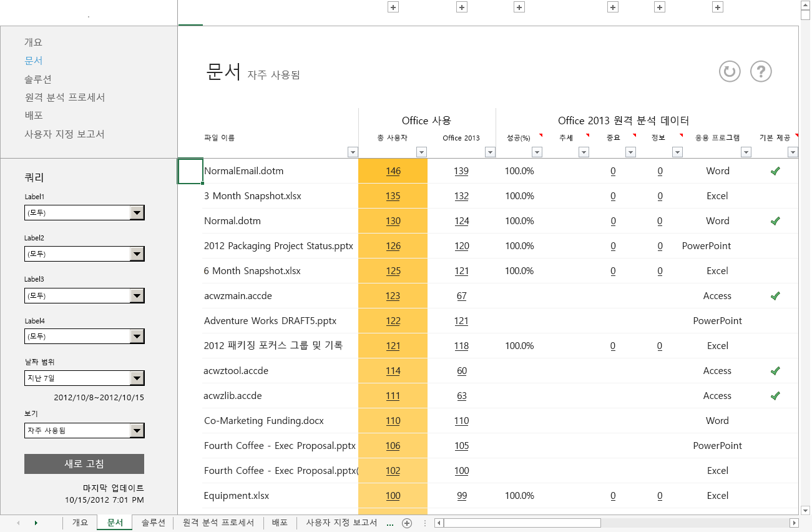Switch to 개요 sheet tab
The image size is (812, 532).
80,523
